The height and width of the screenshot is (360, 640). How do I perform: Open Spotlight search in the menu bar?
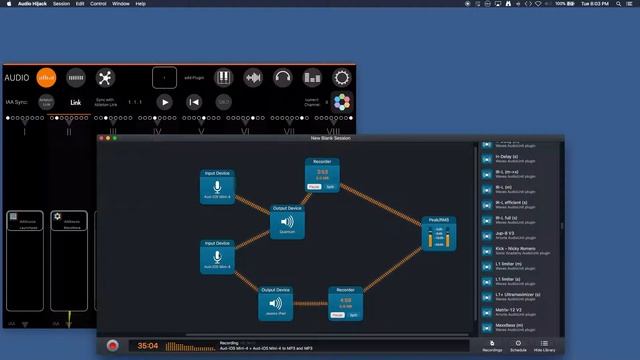pos(619,4)
